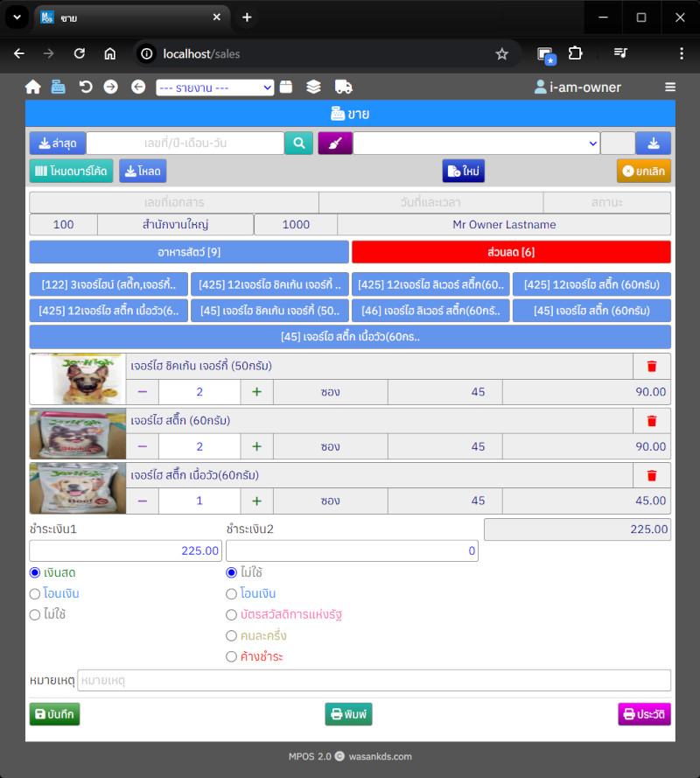Screen dimensions: 700x778
Task: Select the เงินสด payment radio button
Action: (35, 572)
